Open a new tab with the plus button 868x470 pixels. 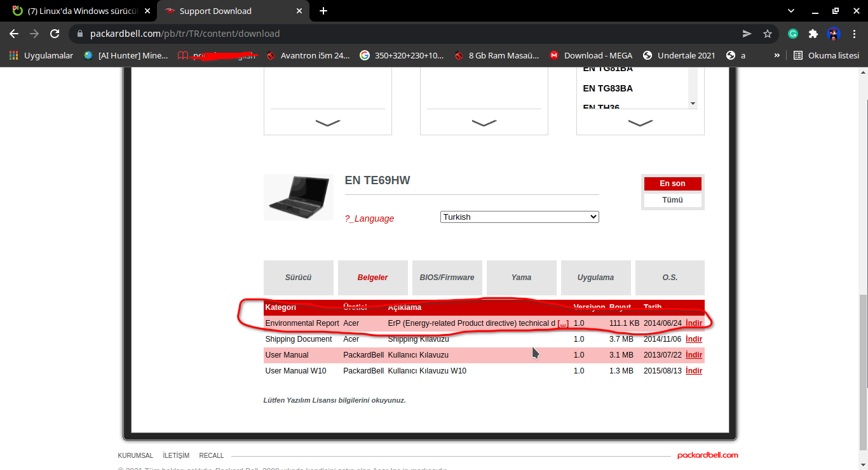coord(323,11)
